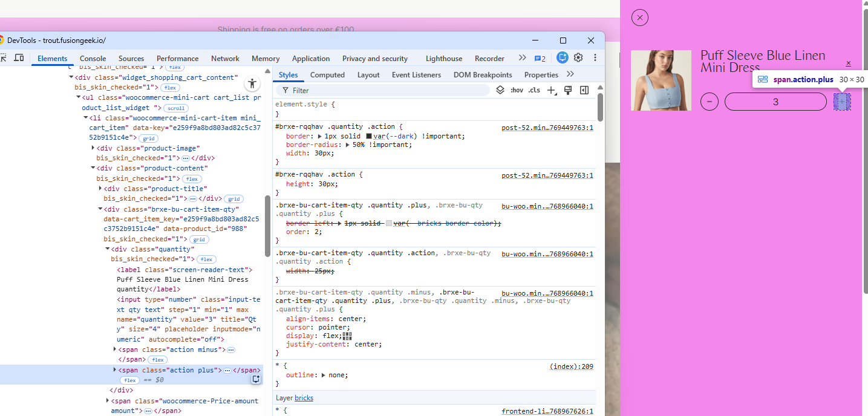The width and height of the screenshot is (868, 416).
Task: Open DevTools settings gear
Action: pyautogui.click(x=578, y=58)
